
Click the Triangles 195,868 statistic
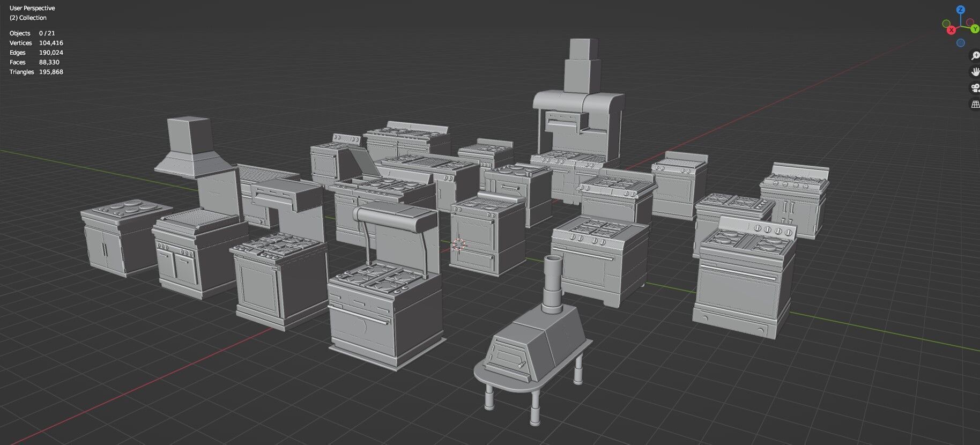(x=36, y=72)
